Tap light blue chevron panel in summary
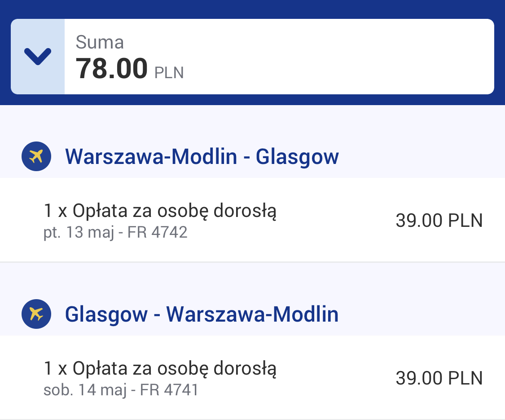Viewport: 505px width, 420px height. pyautogui.click(x=38, y=57)
